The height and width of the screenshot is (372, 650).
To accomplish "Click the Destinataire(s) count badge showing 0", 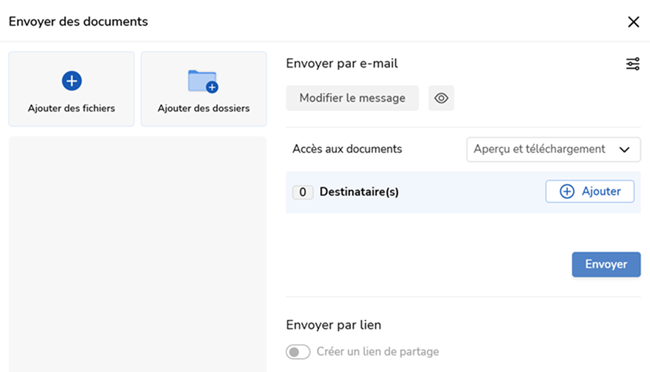I will (x=303, y=192).
